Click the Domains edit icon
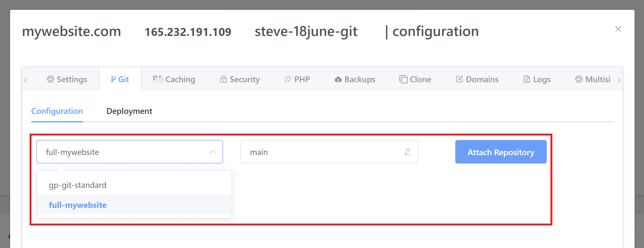This screenshot has width=644, height=248. point(459,79)
